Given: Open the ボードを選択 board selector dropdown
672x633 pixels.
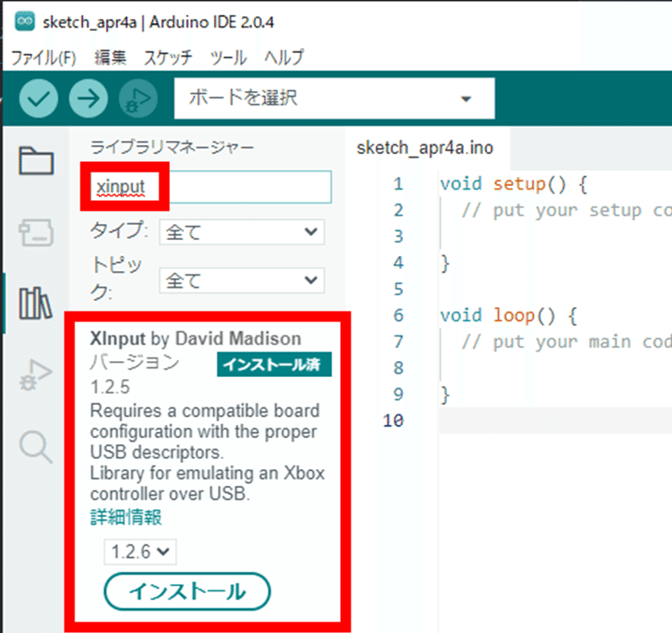Looking at the screenshot, I should click(x=335, y=98).
